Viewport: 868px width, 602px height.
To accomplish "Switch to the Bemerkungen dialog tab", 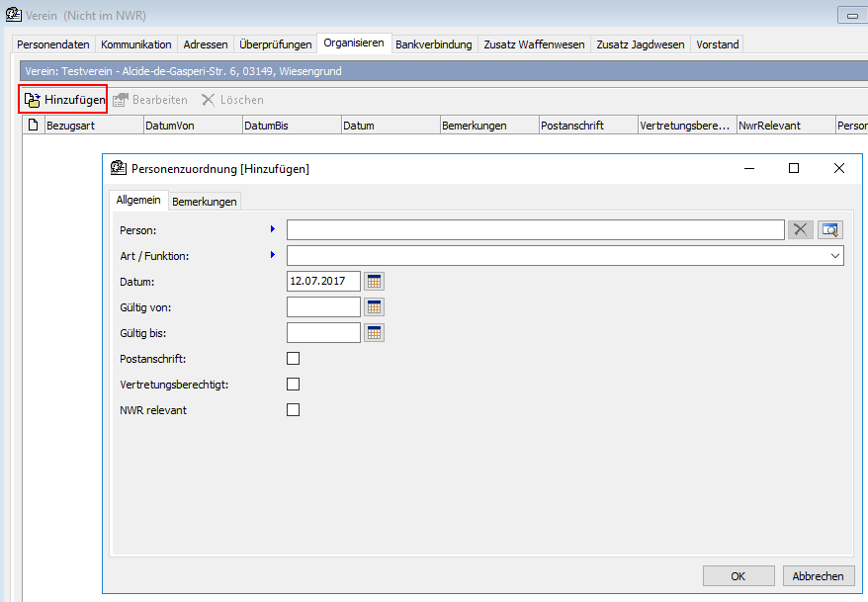I will [x=205, y=202].
